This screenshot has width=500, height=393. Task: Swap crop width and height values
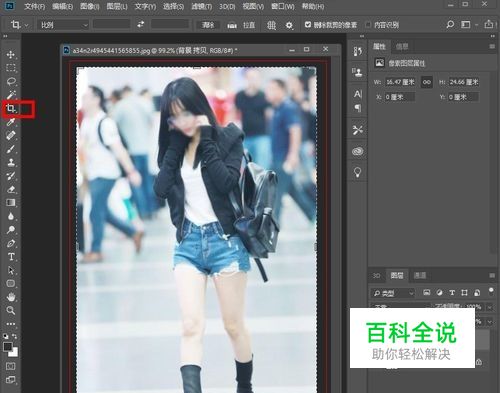click(141, 24)
